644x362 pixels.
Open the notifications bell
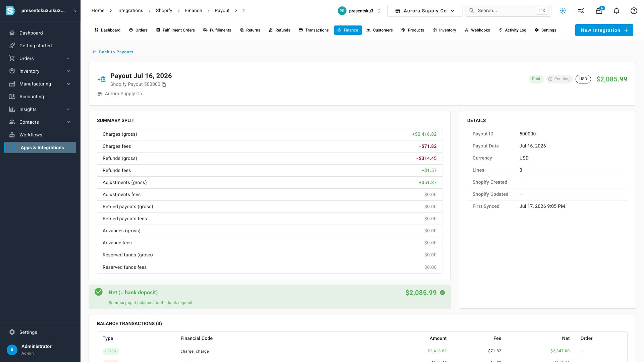point(616,11)
